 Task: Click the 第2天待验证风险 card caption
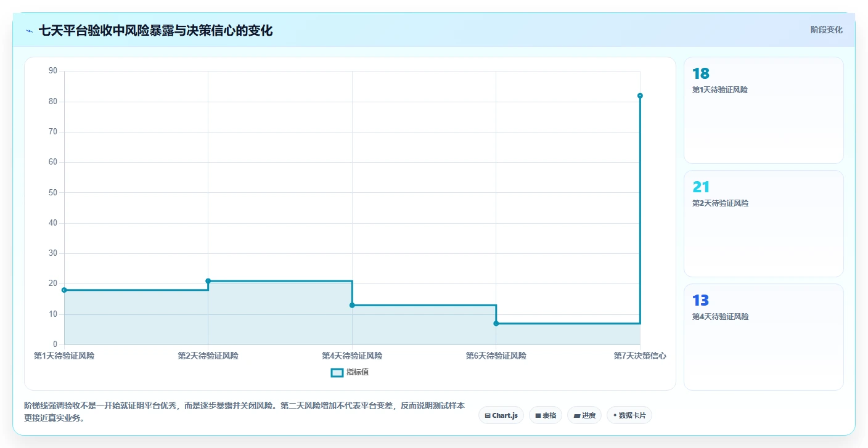pyautogui.click(x=720, y=203)
